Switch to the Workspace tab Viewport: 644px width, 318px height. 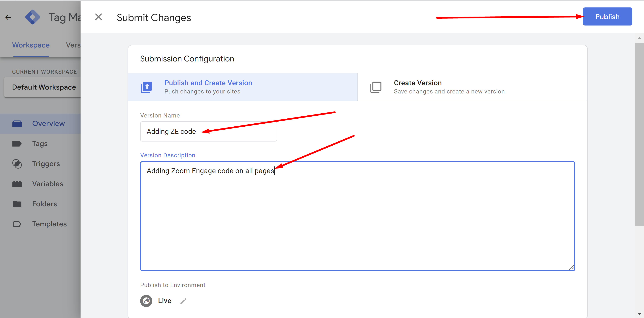pos(31,45)
